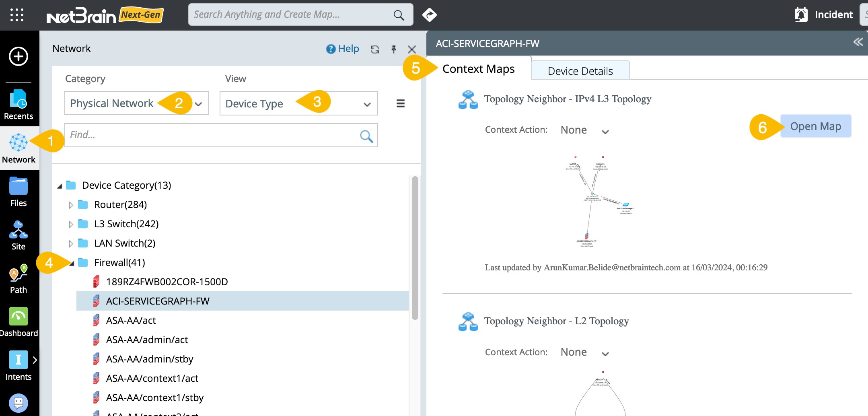The width and height of the screenshot is (868, 416).
Task: Open the chatbot icon in sidebar
Action: tap(19, 403)
